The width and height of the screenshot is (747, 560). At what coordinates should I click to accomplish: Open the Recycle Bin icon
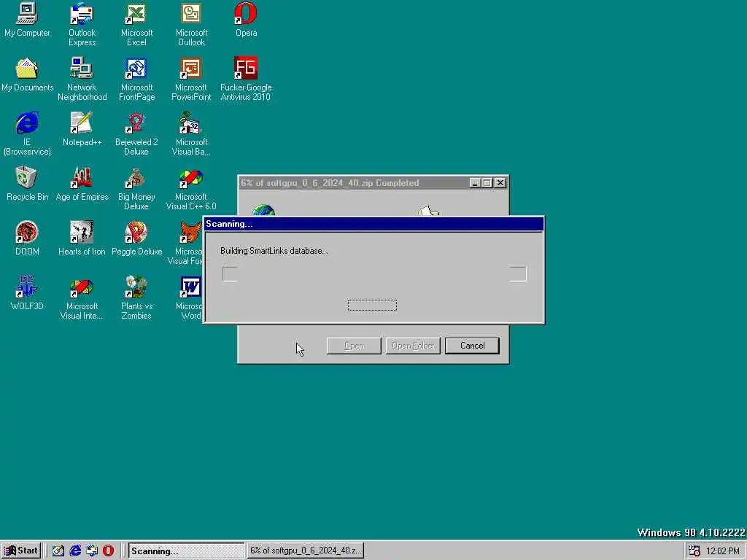coord(27,184)
